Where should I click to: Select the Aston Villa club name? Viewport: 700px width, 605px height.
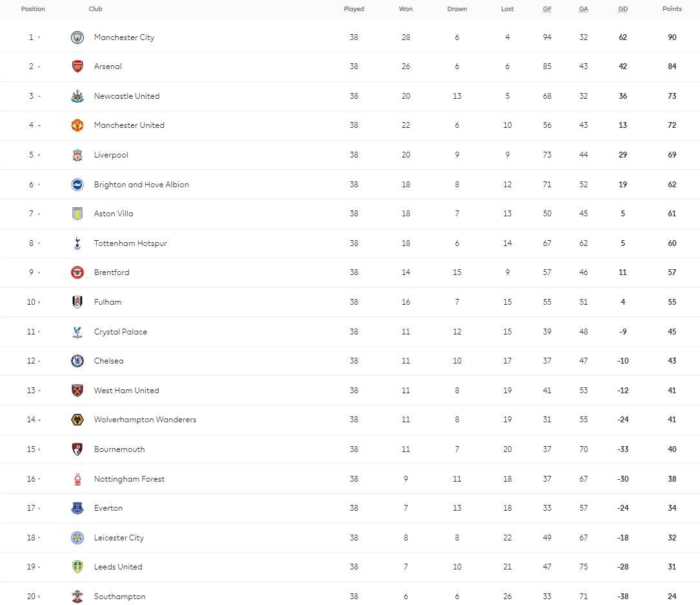(114, 214)
